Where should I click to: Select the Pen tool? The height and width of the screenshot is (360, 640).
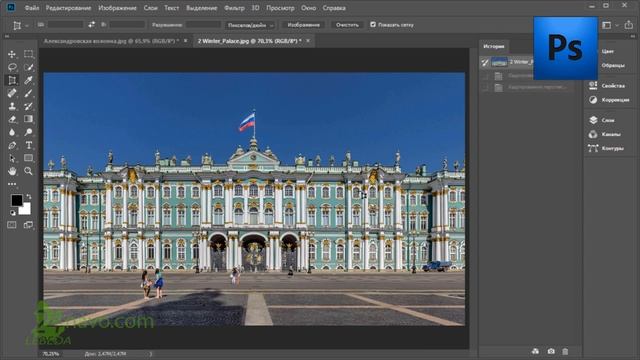coord(12,145)
